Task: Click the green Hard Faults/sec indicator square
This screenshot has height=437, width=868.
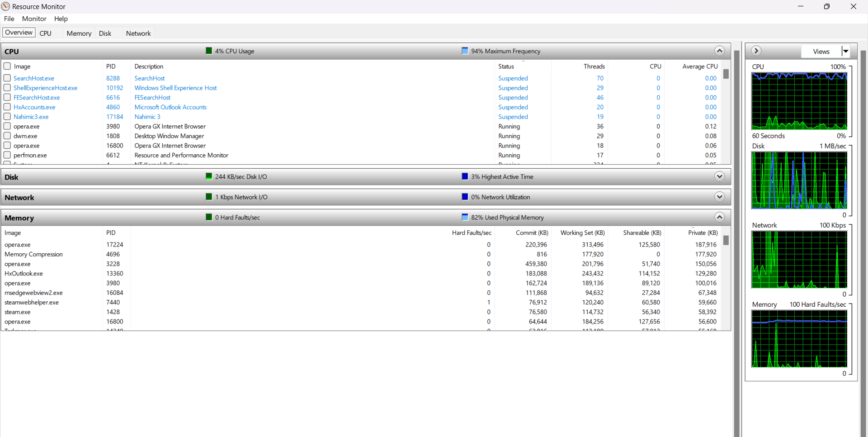Action: (209, 217)
